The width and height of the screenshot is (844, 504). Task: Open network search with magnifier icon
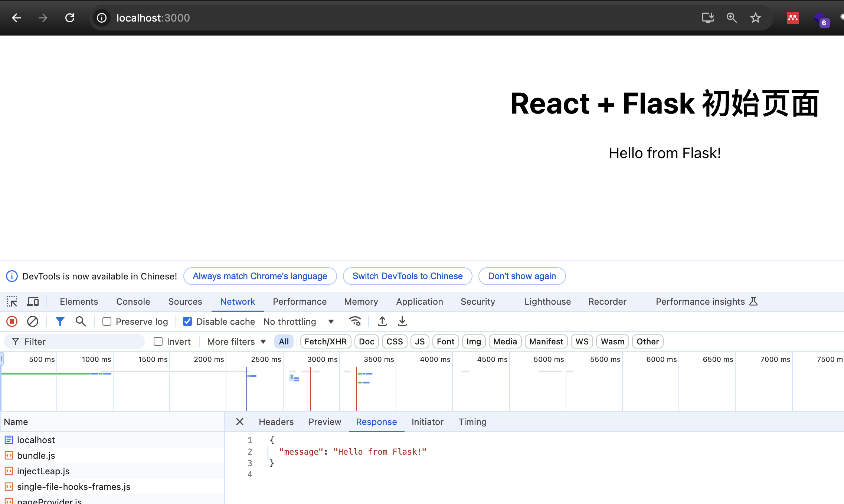click(x=81, y=321)
